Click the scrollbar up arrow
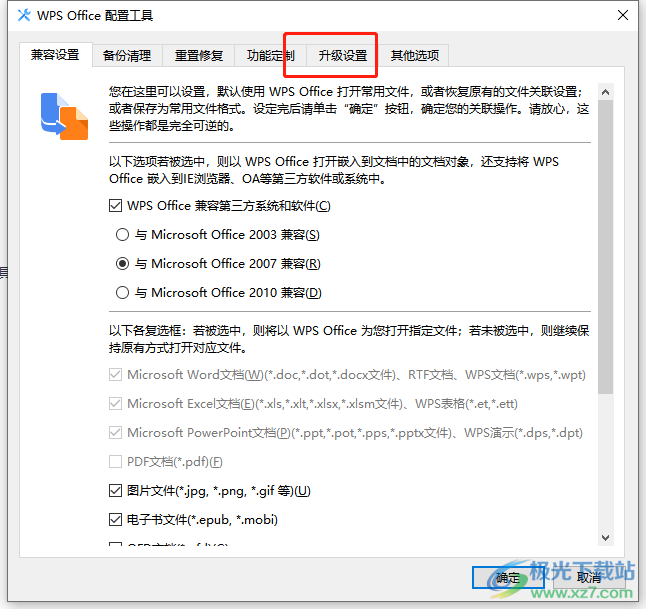The width and height of the screenshot is (646, 609). [x=605, y=92]
